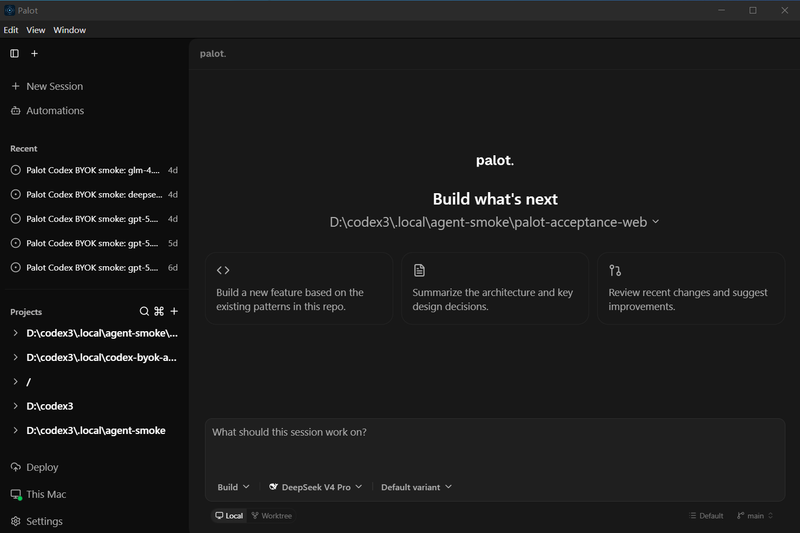Select D:\codex3 project row text
The width and height of the screenshot is (800, 533).
coord(49,407)
